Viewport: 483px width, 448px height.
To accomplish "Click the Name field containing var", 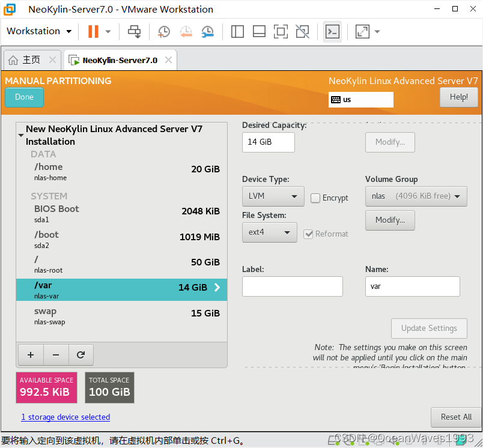I will (x=413, y=286).
